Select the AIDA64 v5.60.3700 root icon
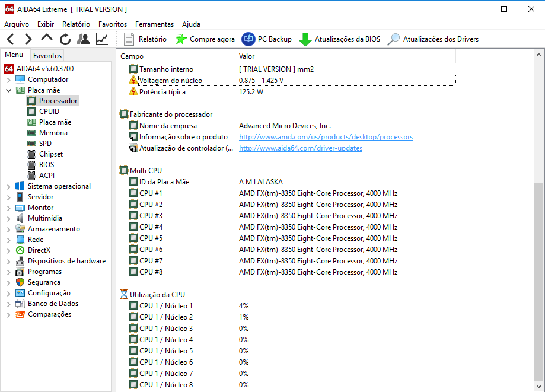Image resolution: width=545 pixels, height=392 pixels. pos(9,68)
